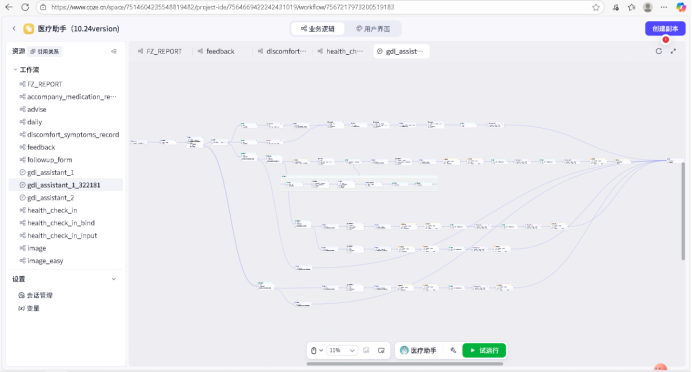Collapse the 设置 section chevron

click(114, 279)
